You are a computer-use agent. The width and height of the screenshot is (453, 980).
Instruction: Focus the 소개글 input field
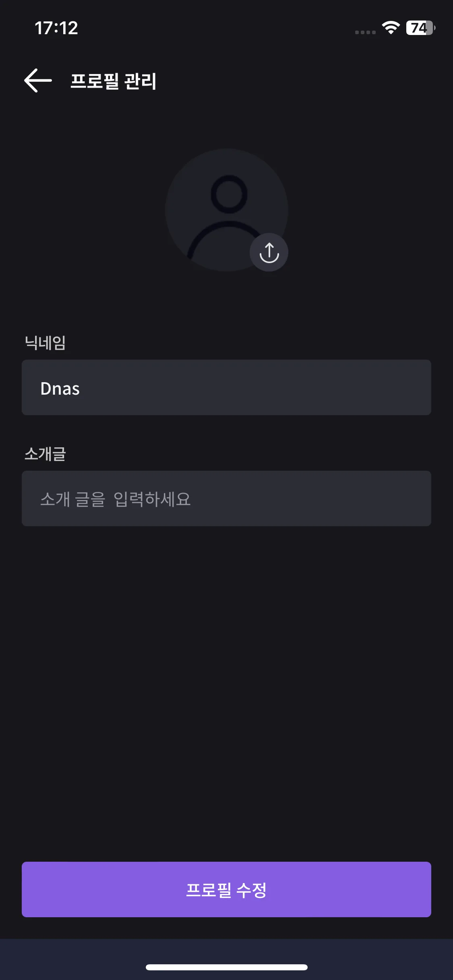pyautogui.click(x=226, y=498)
